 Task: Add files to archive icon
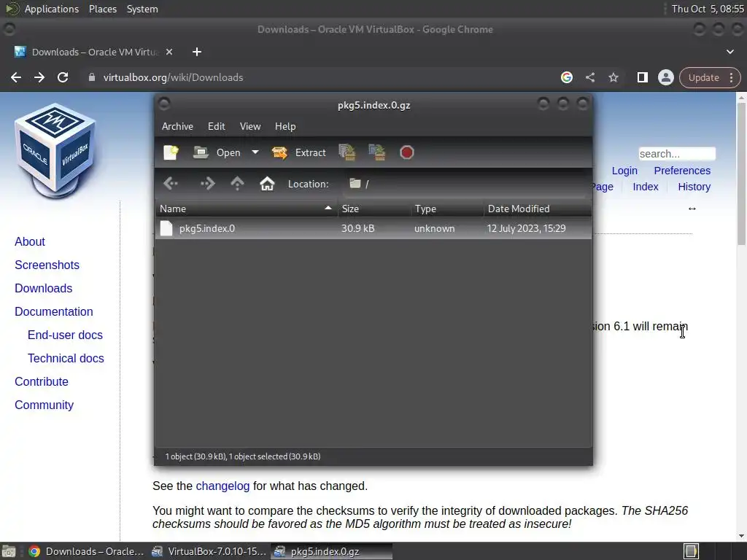point(347,152)
